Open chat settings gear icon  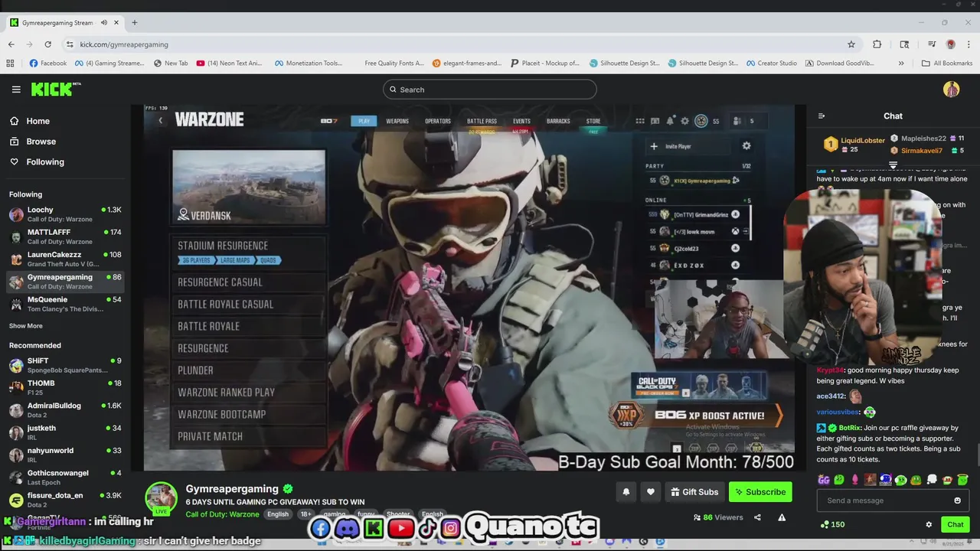[x=929, y=524]
